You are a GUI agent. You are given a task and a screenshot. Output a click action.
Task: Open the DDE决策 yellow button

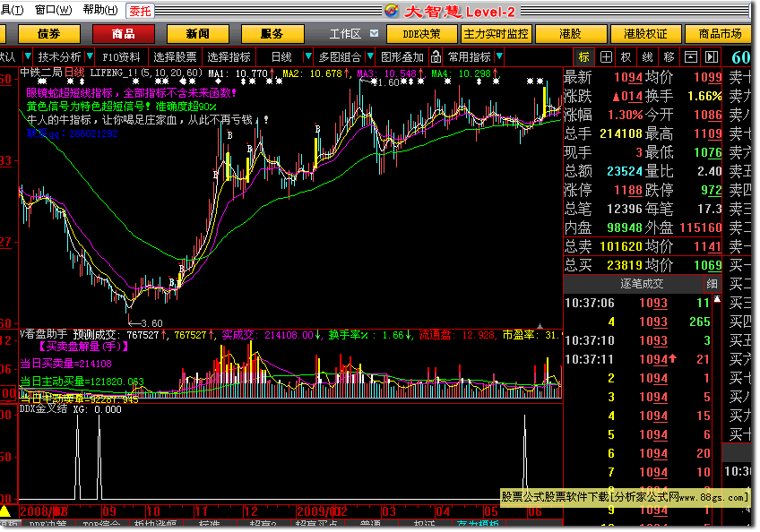422,34
